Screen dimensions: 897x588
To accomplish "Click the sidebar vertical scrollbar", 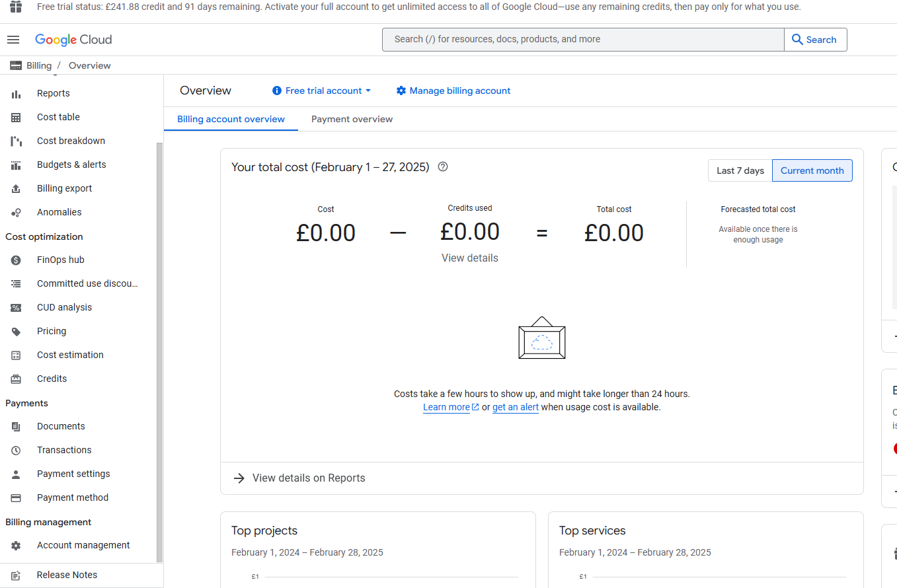I will 159,351.
